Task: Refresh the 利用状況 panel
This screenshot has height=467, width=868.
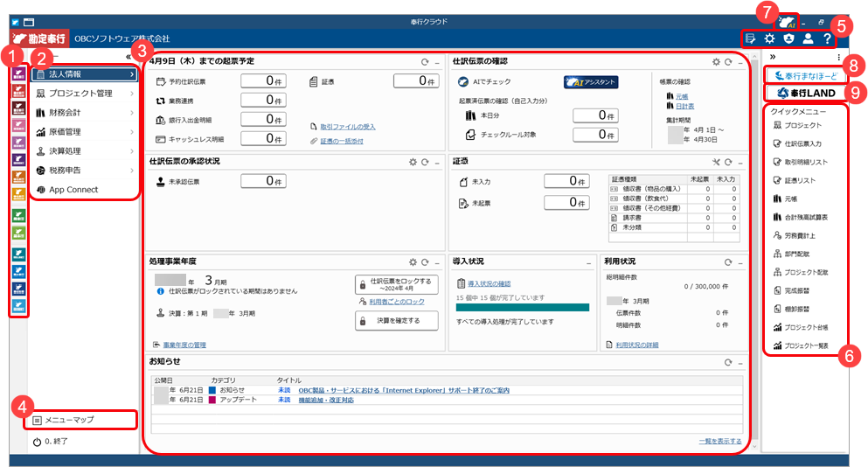Action: click(728, 262)
